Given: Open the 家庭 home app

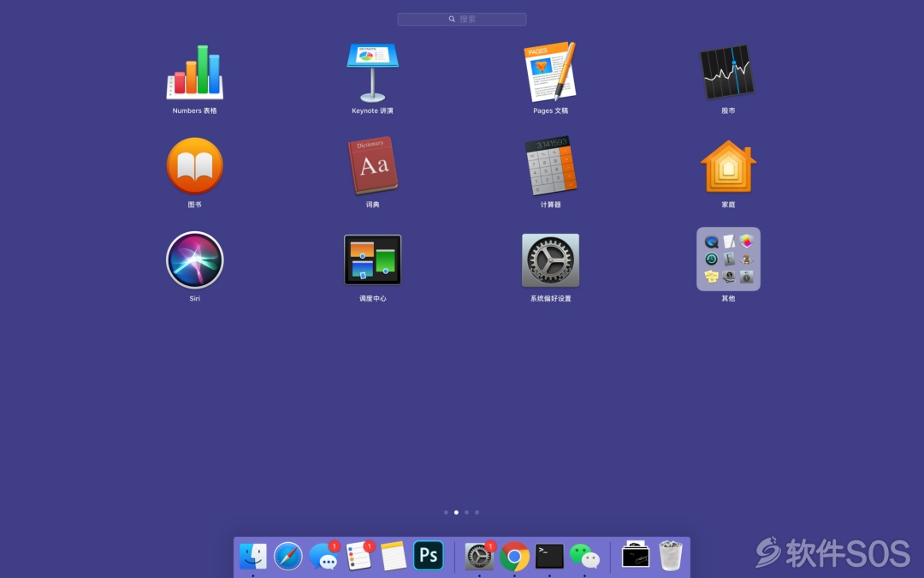Looking at the screenshot, I should click(x=728, y=166).
